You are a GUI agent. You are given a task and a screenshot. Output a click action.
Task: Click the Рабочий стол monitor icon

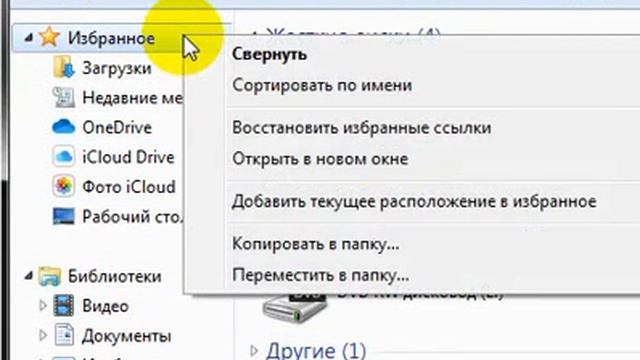[x=64, y=216]
